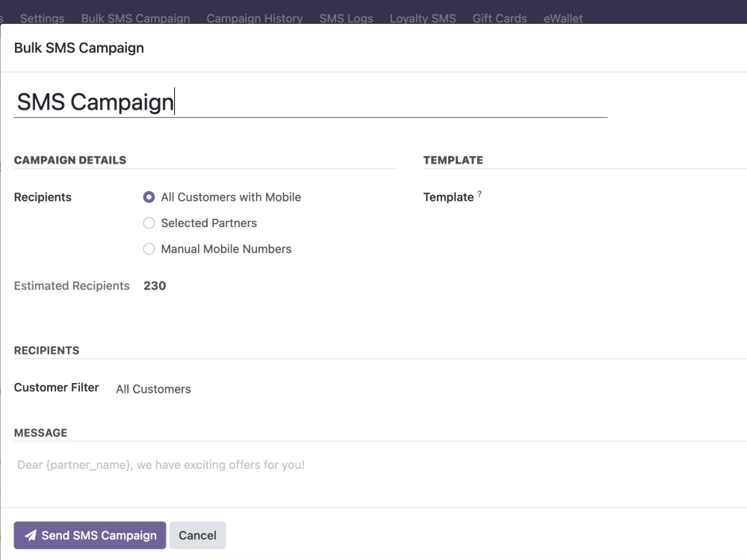The image size is (747, 560).
Task: Click the Cancel button
Action: click(197, 535)
